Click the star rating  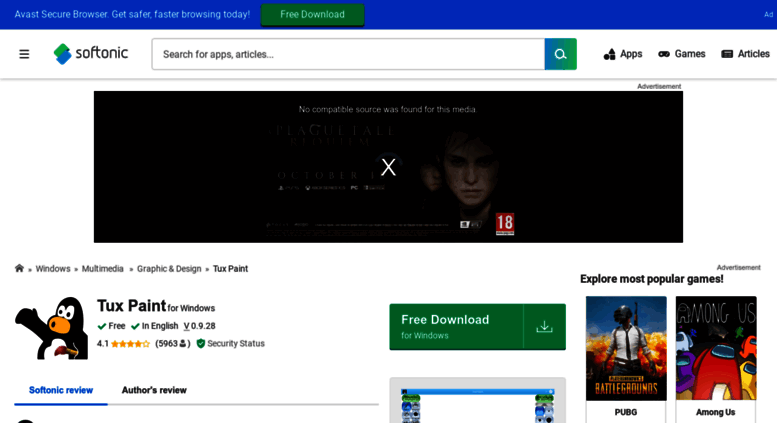pyautogui.click(x=130, y=344)
